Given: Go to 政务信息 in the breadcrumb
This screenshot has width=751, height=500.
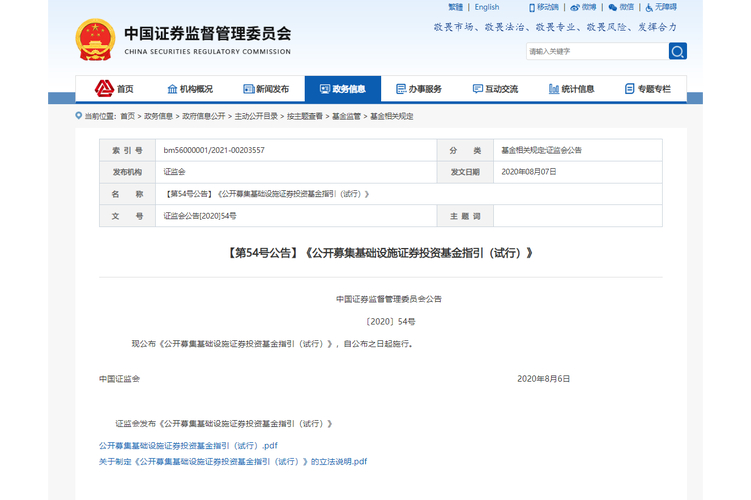Looking at the screenshot, I should tap(158, 116).
